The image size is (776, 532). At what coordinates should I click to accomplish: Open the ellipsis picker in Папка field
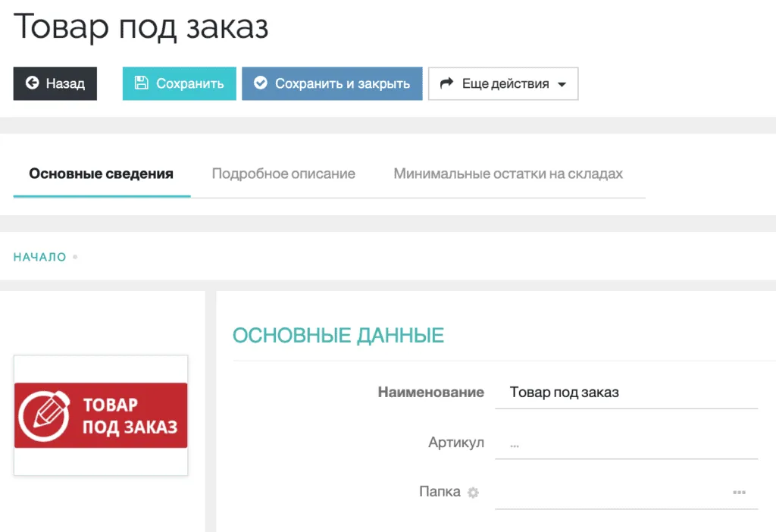740,493
